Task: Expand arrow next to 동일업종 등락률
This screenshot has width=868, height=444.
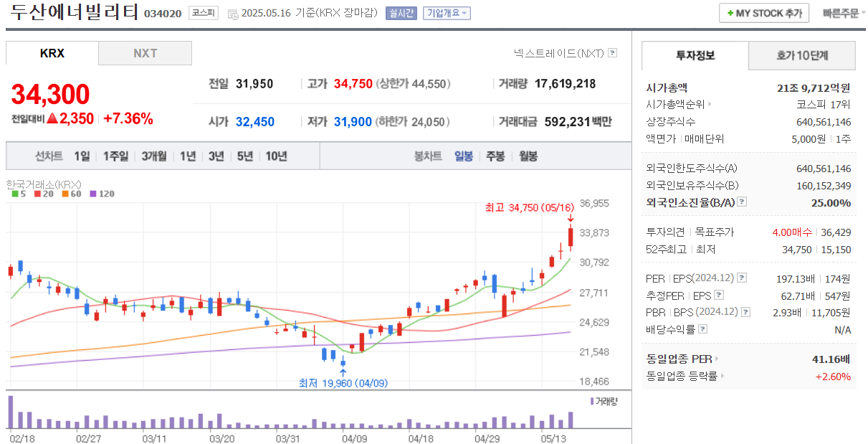Action: 722,376
